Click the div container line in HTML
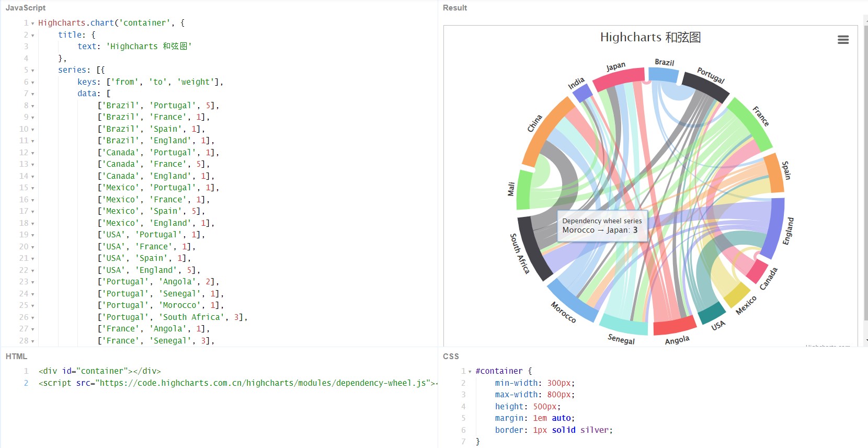Screen dimensions: 868x448 pos(100,371)
